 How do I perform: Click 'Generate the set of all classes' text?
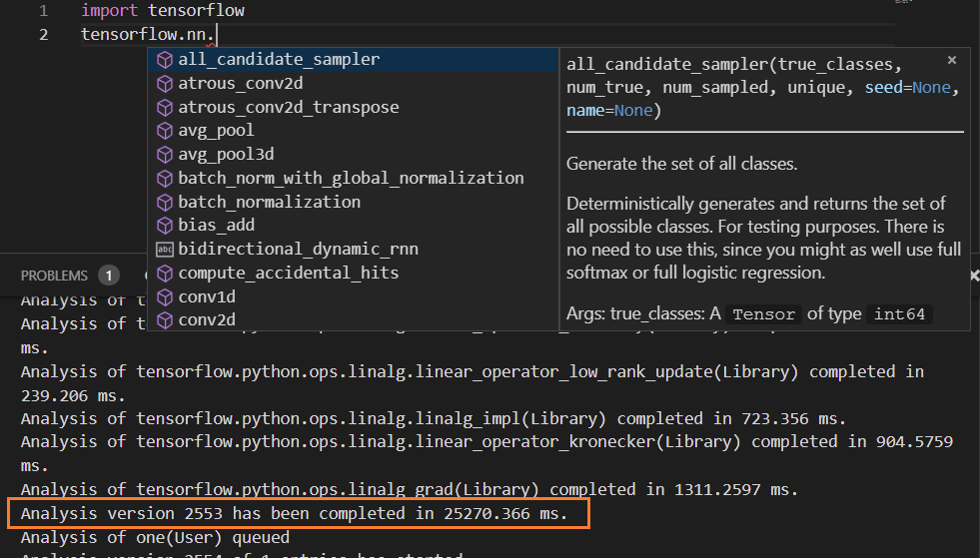[682, 164]
